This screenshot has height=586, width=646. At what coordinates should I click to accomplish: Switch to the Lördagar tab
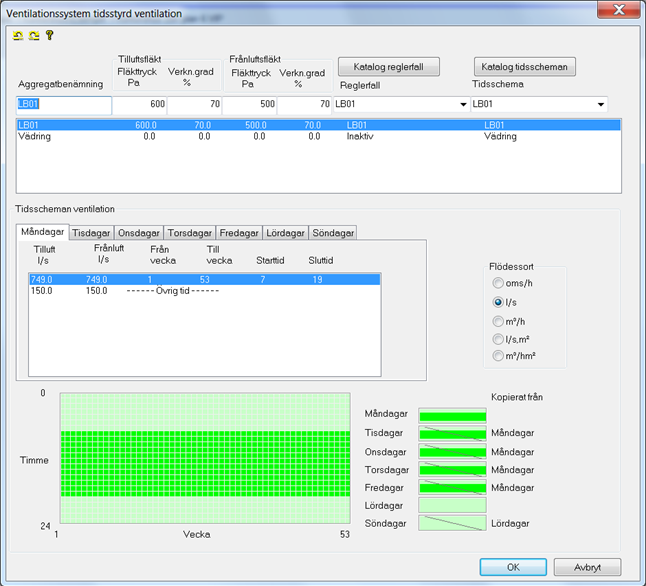coord(285,233)
